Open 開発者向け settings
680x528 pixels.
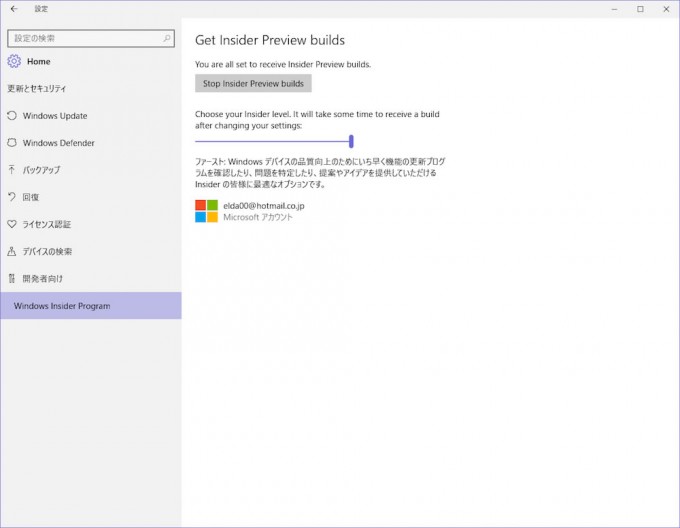[x=91, y=279]
